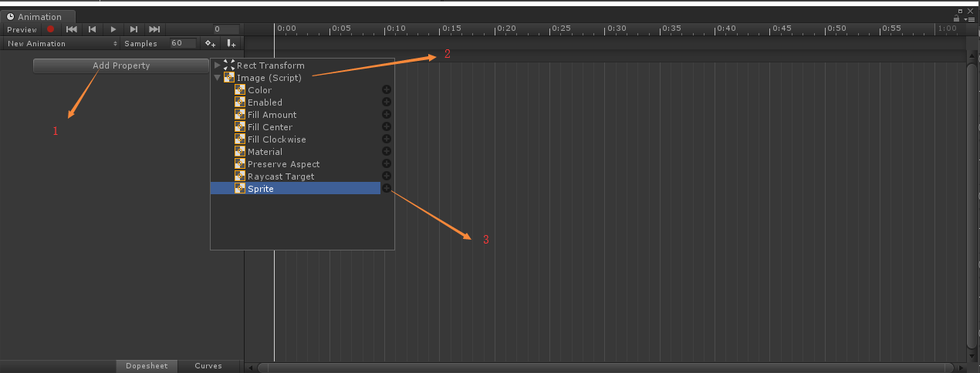Collapse the Image (Script) entry
The width and height of the screenshot is (980, 373).
point(217,78)
